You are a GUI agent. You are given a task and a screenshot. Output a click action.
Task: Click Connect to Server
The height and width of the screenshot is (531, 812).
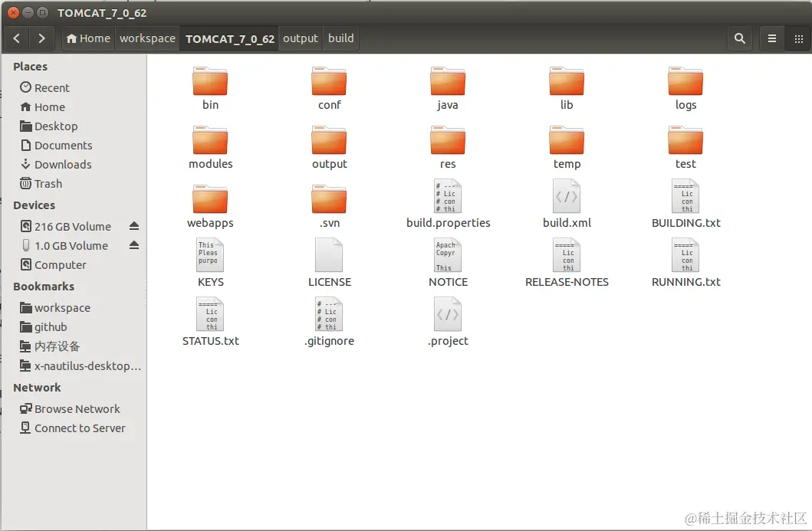coord(74,428)
